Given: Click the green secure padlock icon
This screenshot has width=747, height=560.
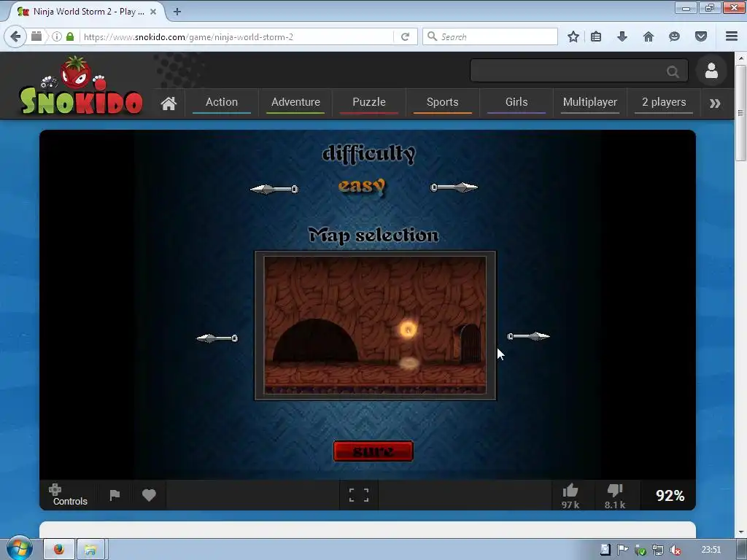Looking at the screenshot, I should [x=70, y=36].
